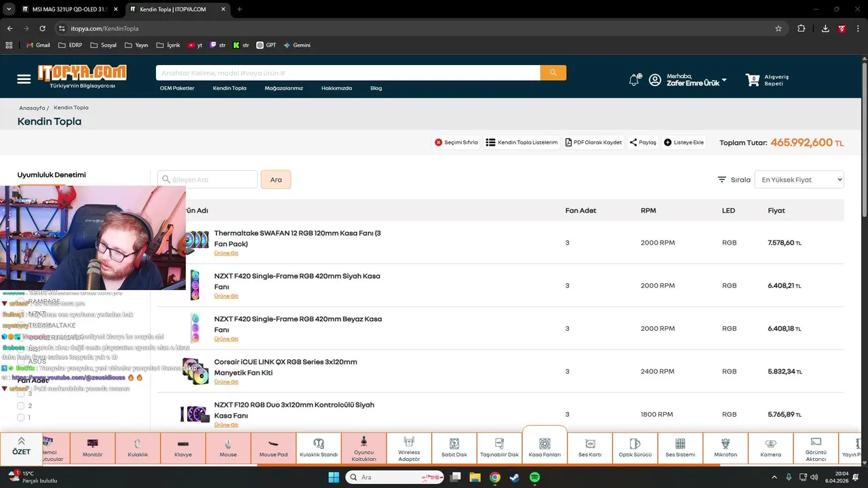Open the Kendin Topla nav menu item
Screen dimensions: 868x488
point(229,88)
